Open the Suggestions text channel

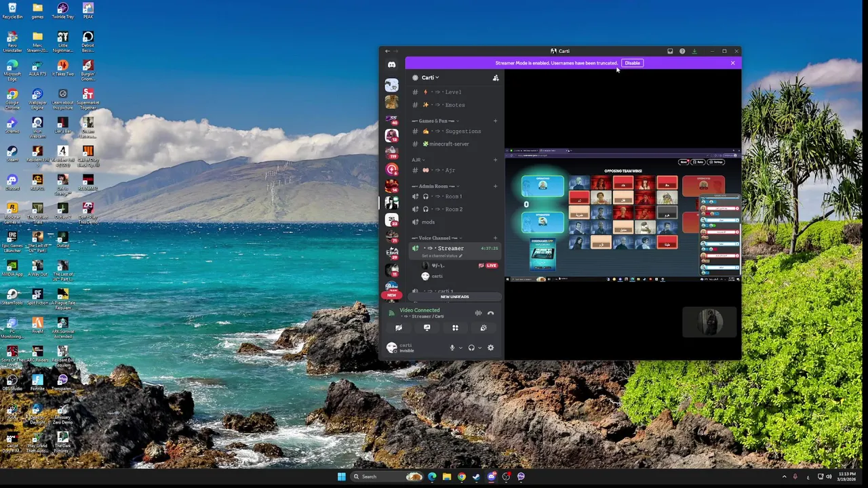456,131
